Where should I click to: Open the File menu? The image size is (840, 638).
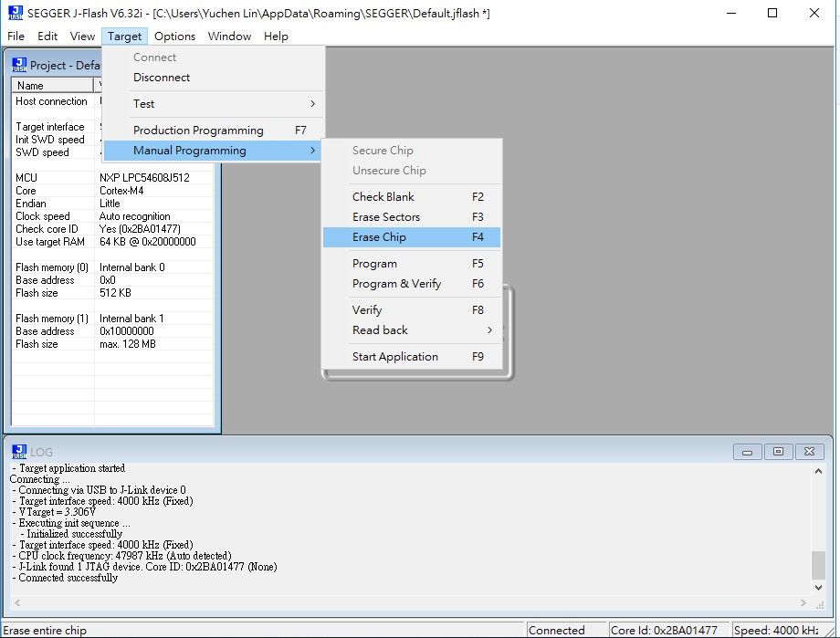click(x=16, y=36)
